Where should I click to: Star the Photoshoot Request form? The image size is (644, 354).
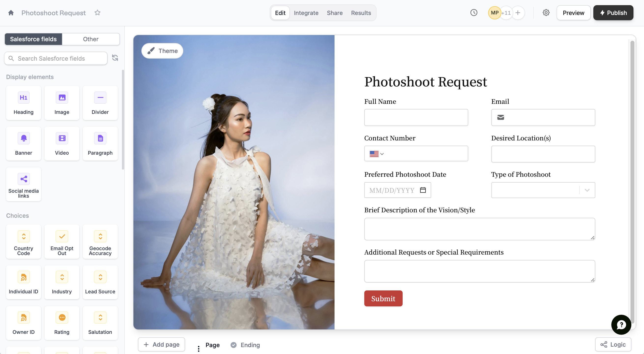point(97,13)
